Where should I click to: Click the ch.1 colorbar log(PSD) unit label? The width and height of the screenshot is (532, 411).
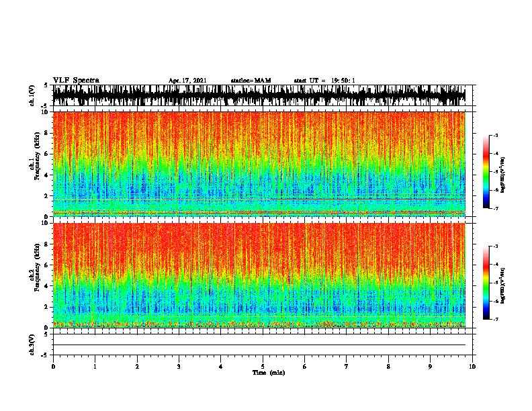[x=503, y=175]
